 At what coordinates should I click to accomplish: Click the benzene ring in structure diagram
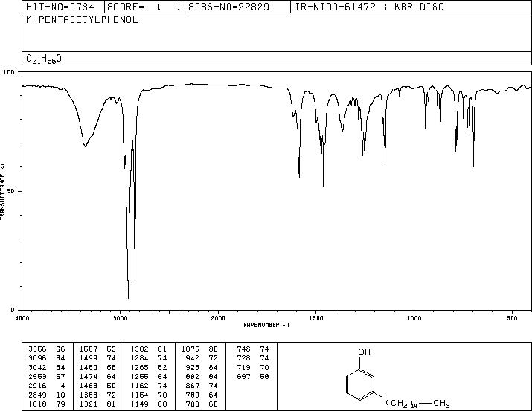click(x=360, y=385)
